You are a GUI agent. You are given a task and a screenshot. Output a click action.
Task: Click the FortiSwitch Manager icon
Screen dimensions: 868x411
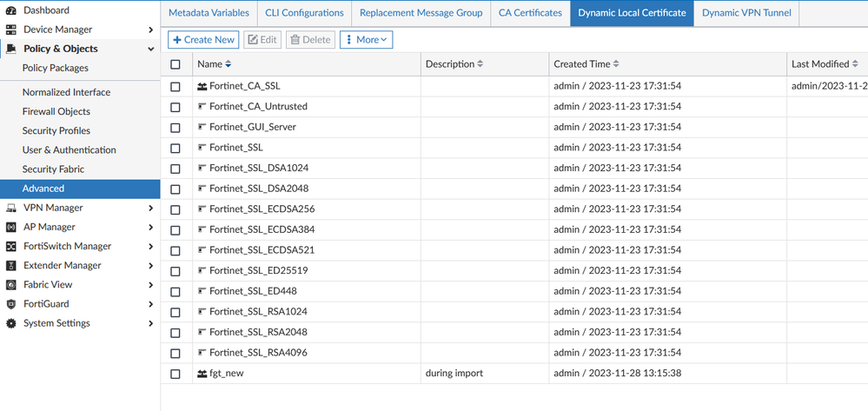point(10,246)
